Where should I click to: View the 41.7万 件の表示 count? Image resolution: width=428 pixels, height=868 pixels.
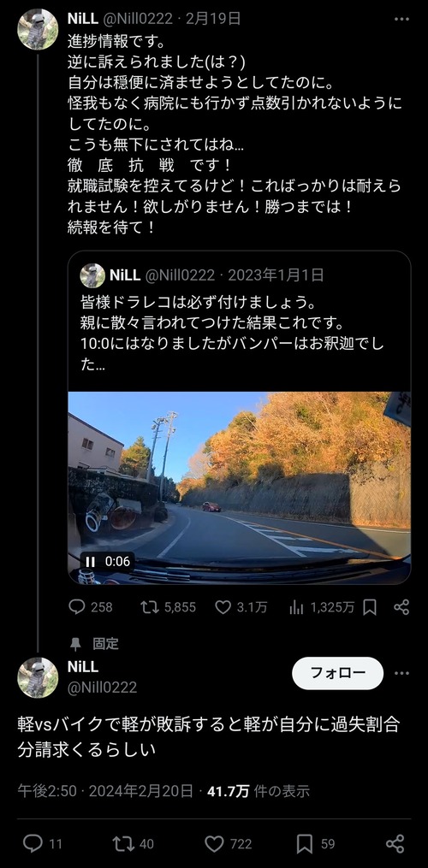click(259, 791)
